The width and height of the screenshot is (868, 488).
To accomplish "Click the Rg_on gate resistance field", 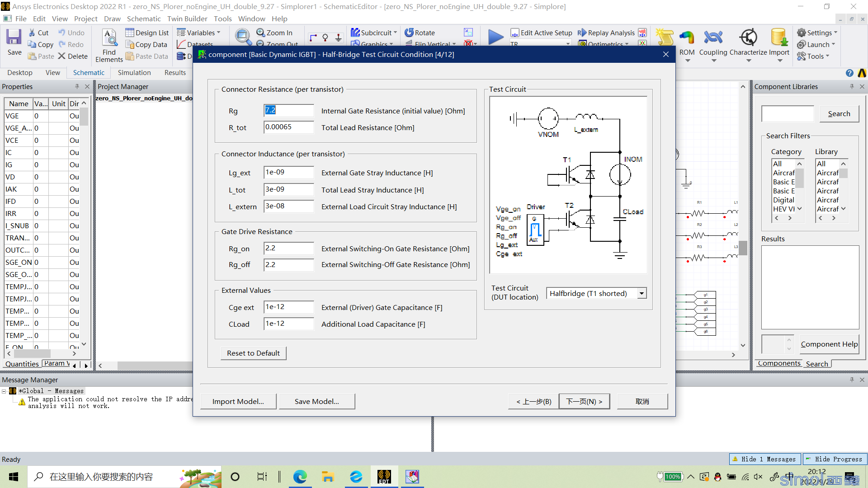I will (x=288, y=248).
